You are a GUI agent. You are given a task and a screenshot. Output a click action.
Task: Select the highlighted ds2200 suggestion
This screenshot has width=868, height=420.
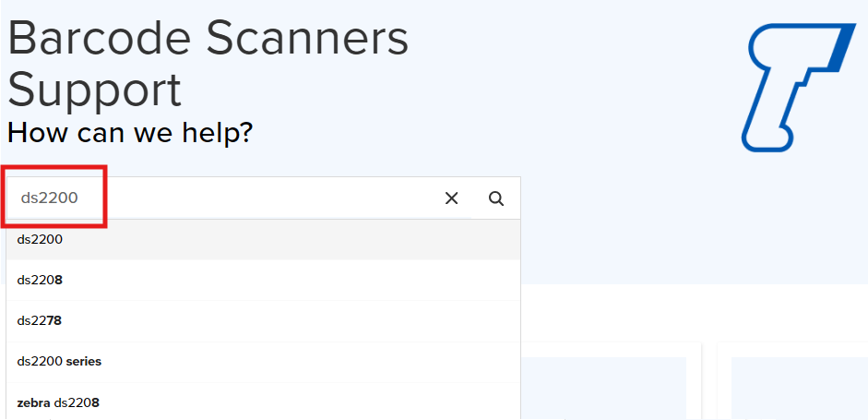pyautogui.click(x=40, y=239)
